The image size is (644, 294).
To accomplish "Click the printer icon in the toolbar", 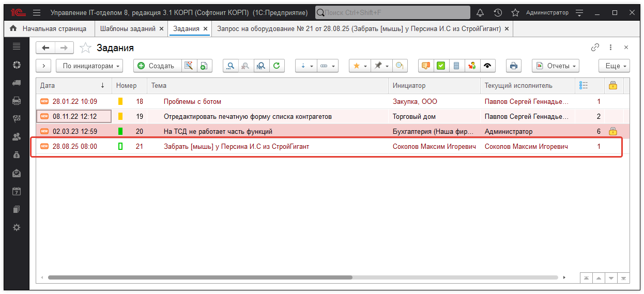I will point(513,66).
